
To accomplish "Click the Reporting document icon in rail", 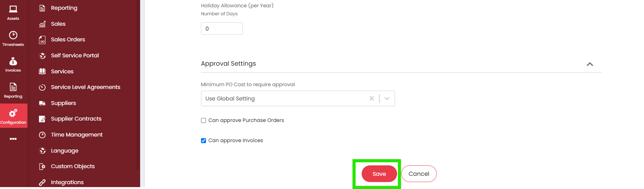I will coord(13,87).
